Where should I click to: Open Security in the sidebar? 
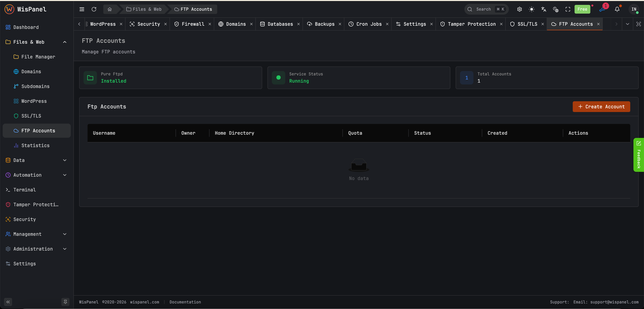click(x=37, y=219)
